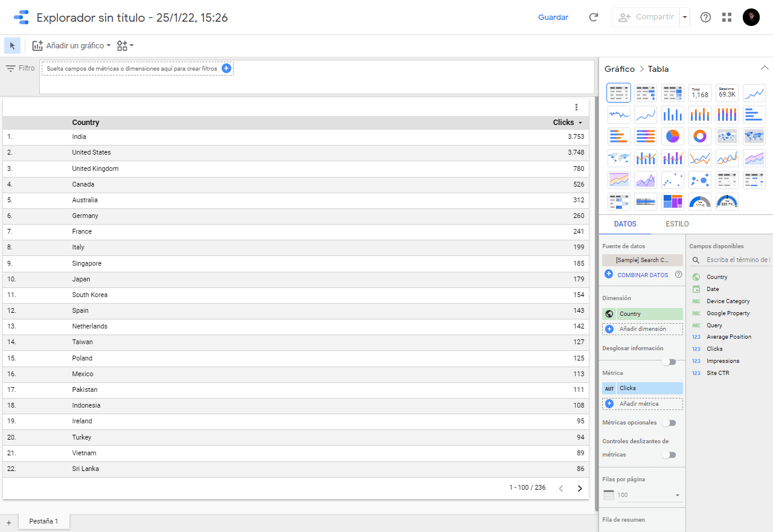Switch to the ESTILO tab
The height and width of the screenshot is (532, 773).
coord(677,224)
